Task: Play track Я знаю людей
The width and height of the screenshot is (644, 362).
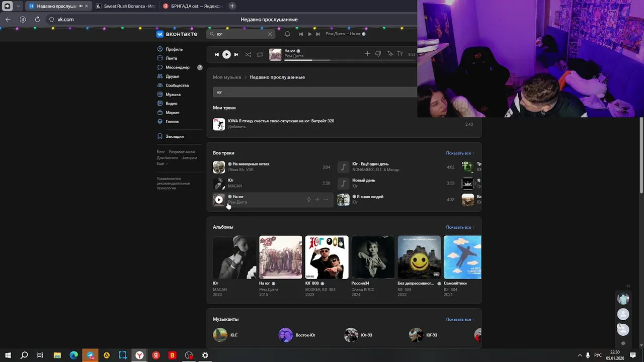Action: [x=343, y=200]
